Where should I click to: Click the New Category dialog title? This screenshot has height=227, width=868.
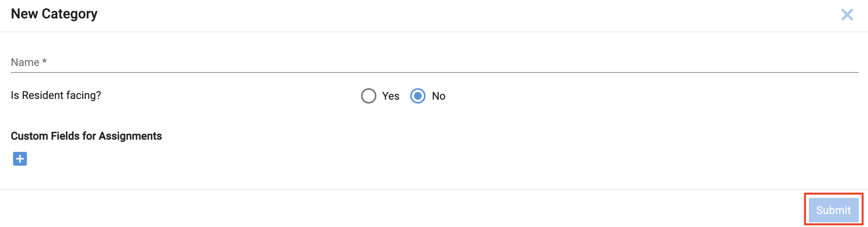pos(54,14)
